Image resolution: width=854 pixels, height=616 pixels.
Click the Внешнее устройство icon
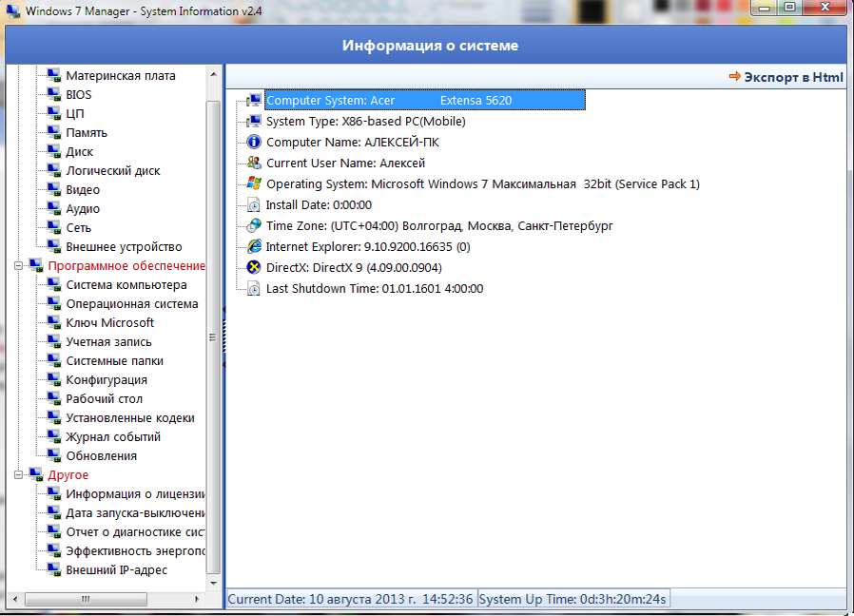point(53,247)
